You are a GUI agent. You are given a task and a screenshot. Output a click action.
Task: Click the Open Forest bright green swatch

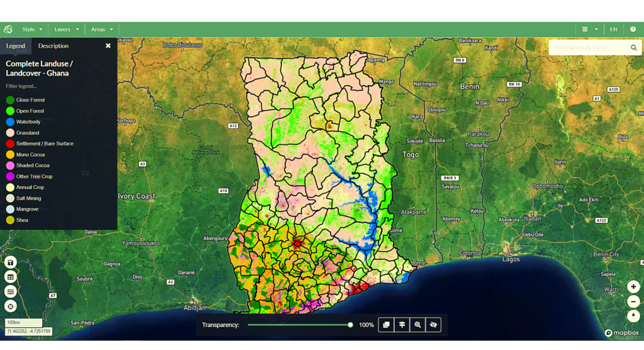(x=10, y=111)
